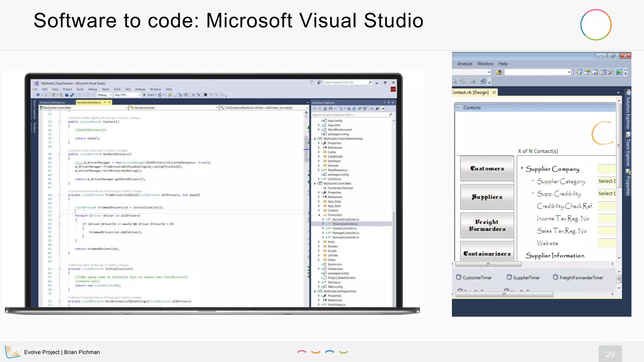Collapse the MyShuttle.Client.SharedLibrary project node
The height and width of the screenshot is (362, 644).
[314, 139]
